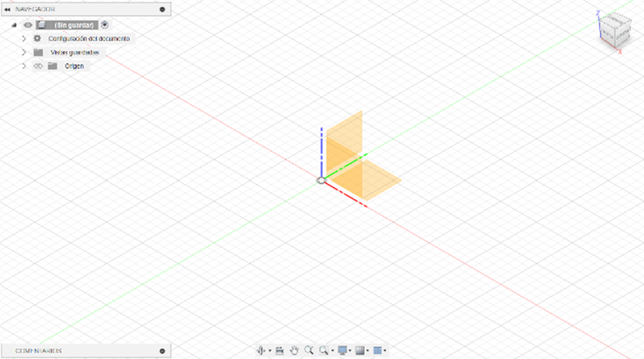The width and height of the screenshot is (644, 359).
Task: Select the horizontal orange origin plane
Action: click(365, 180)
